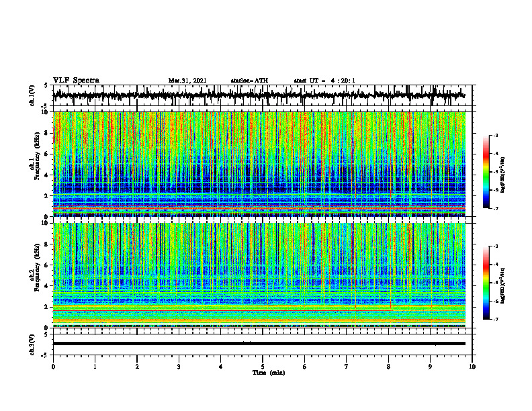Click time axis tick label "2"
Image resolution: width=532 pixels, height=411 pixels.
[x=137, y=367]
